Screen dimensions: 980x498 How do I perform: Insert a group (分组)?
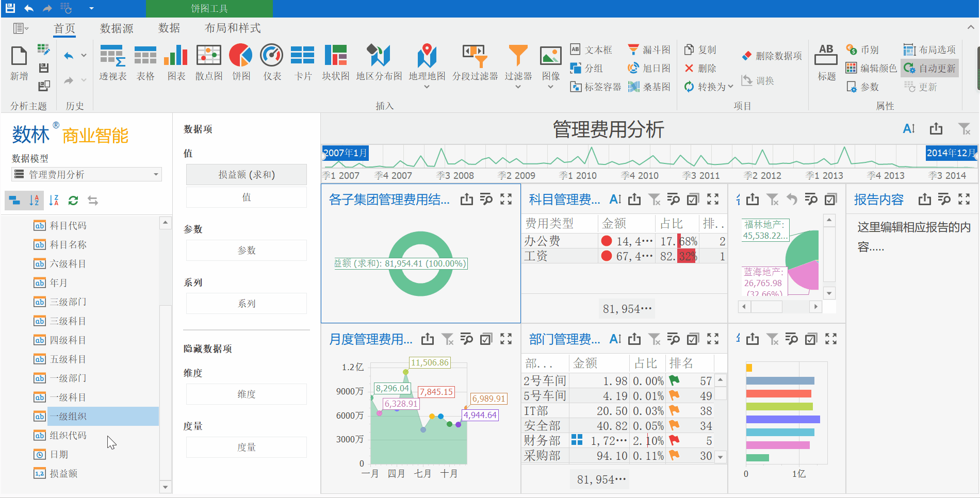(586, 68)
